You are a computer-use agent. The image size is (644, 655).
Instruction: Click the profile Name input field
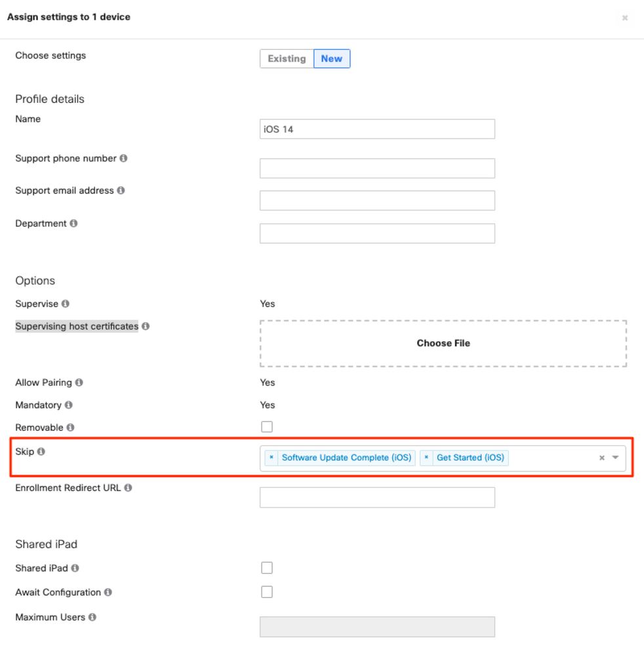[377, 129]
